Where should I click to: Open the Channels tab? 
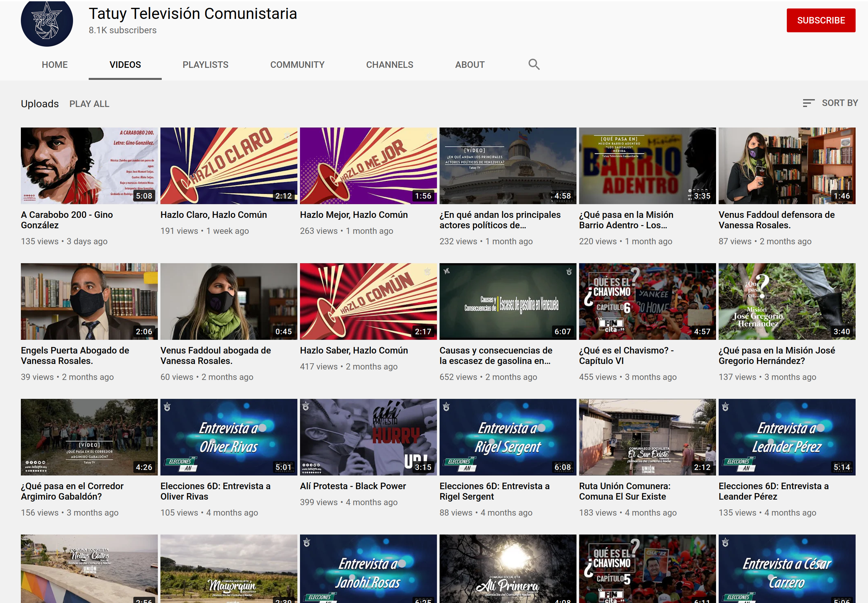pyautogui.click(x=389, y=65)
